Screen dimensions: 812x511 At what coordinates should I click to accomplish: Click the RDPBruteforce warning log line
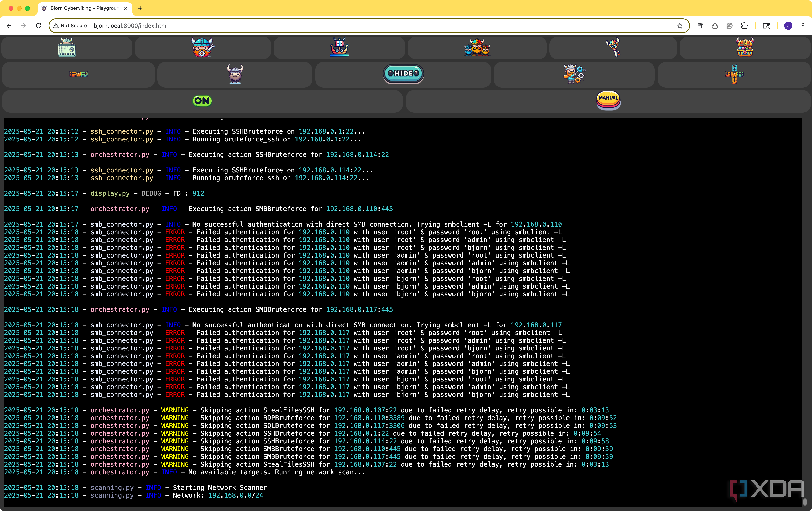(310, 418)
